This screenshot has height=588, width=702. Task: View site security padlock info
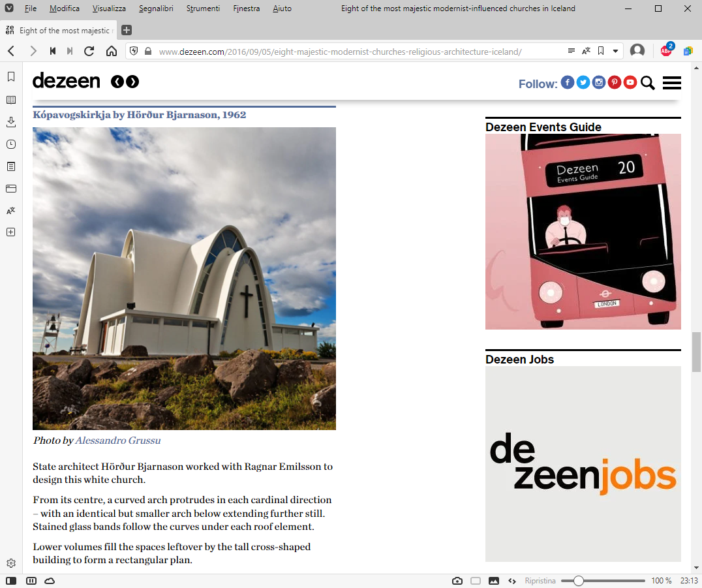click(x=148, y=51)
